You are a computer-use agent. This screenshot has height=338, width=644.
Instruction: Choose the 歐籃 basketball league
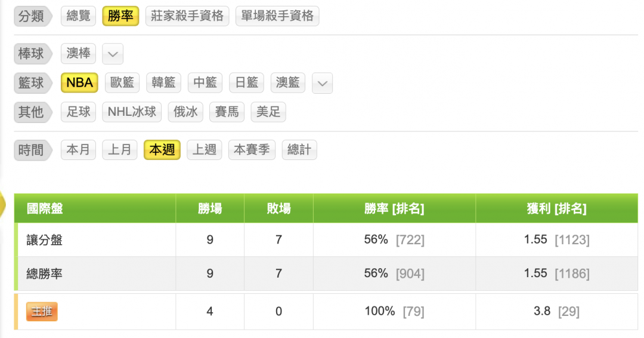(x=122, y=82)
